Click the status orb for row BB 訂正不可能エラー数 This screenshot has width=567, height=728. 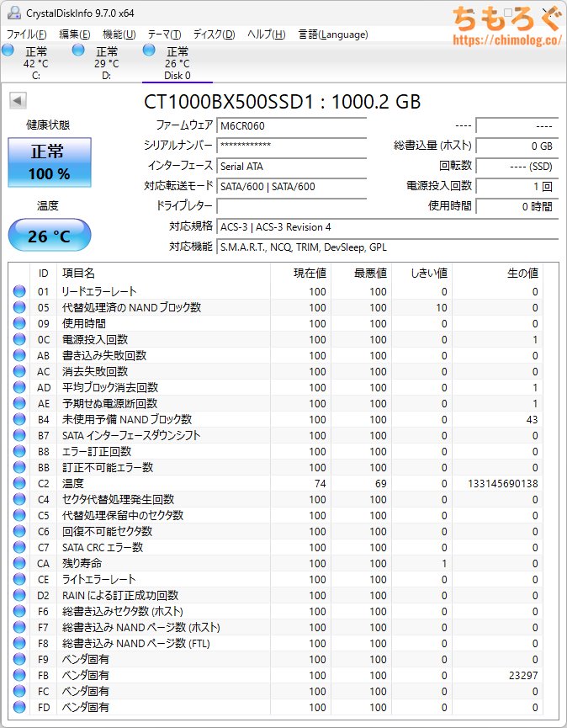point(19,468)
